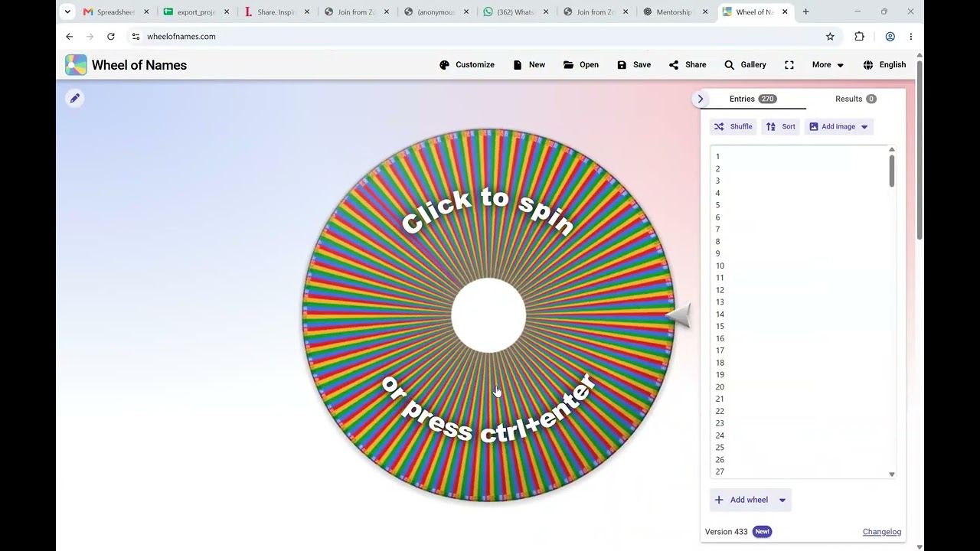Viewport: 980px width, 551px height.
Task: Sort the entries list
Action: coord(781,126)
